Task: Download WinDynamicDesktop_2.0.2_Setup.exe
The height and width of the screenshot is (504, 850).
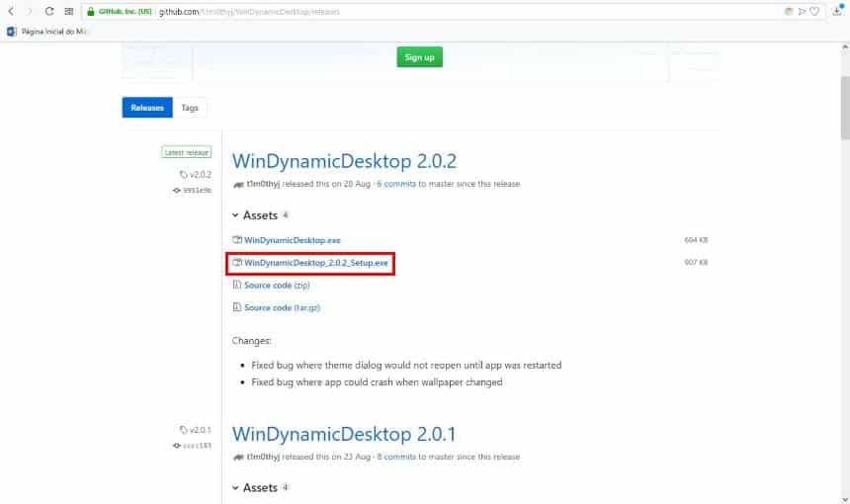Action: [x=316, y=263]
